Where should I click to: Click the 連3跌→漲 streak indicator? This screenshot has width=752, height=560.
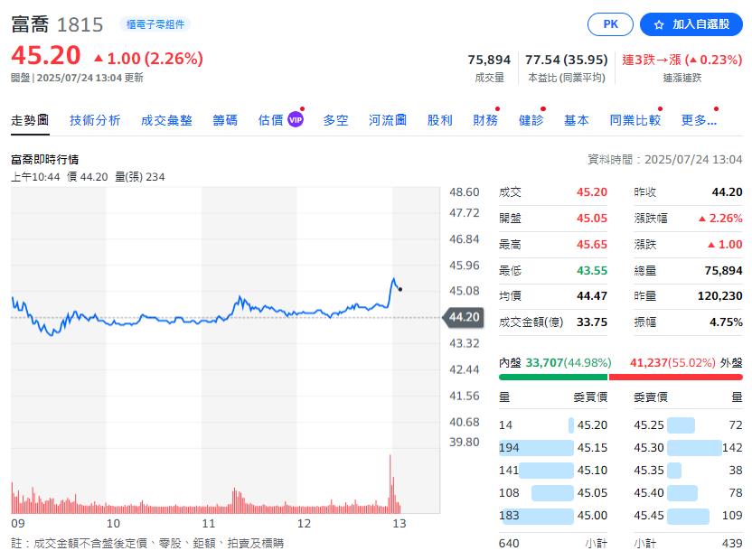(x=682, y=60)
